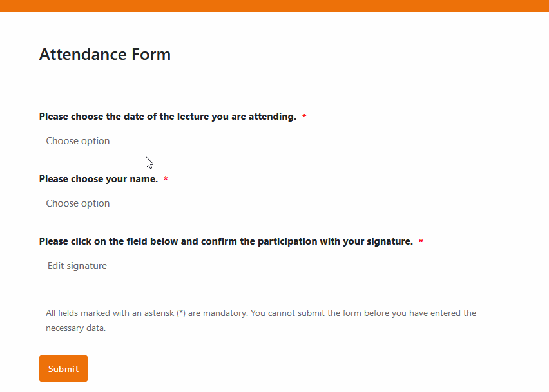Click the '(*)' symbol in the mandatory notice

point(181,313)
